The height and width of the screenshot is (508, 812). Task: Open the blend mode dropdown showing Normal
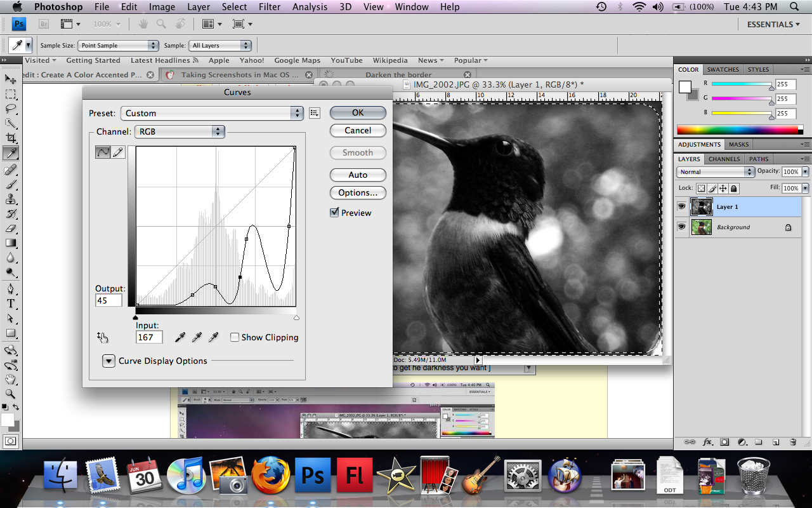pyautogui.click(x=716, y=172)
